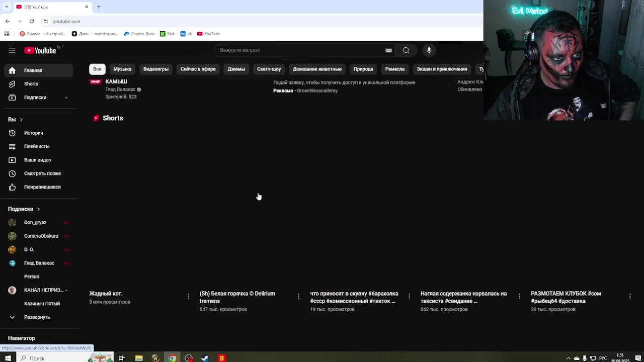Open Плейлисты in the sidebar
Screen dimensions: 644x362
click(39, 146)
